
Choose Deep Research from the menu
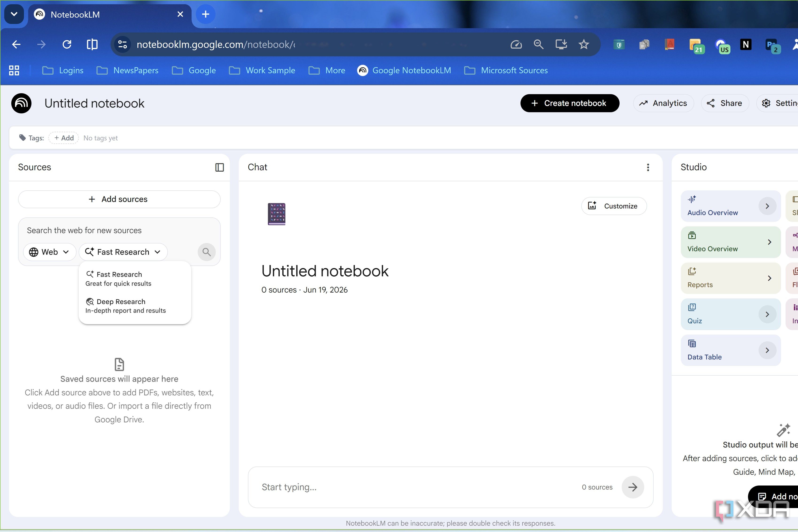[x=135, y=306]
